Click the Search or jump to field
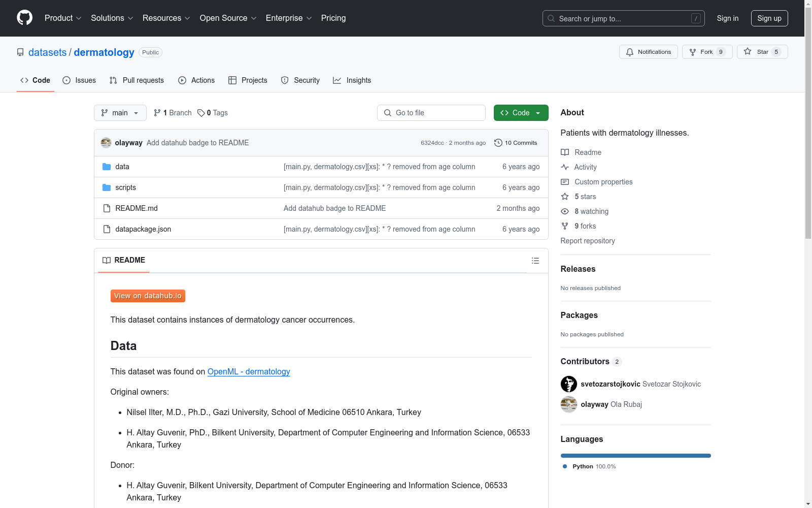 point(624,18)
